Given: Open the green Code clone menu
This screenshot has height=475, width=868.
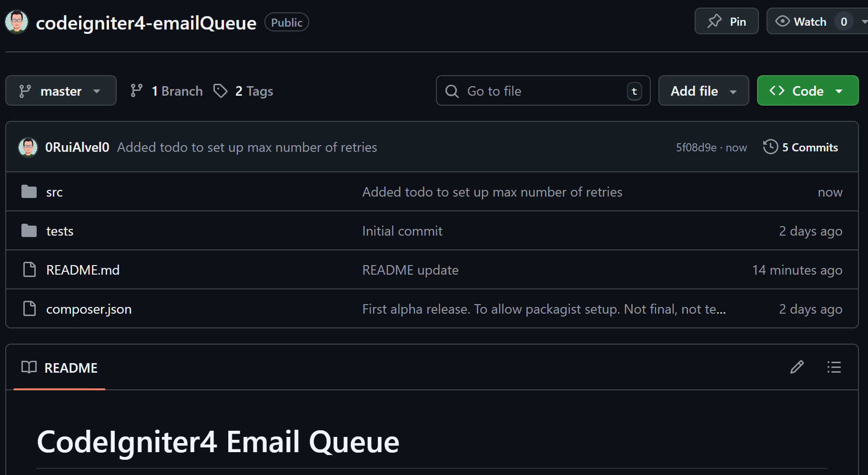Looking at the screenshot, I should (x=807, y=91).
